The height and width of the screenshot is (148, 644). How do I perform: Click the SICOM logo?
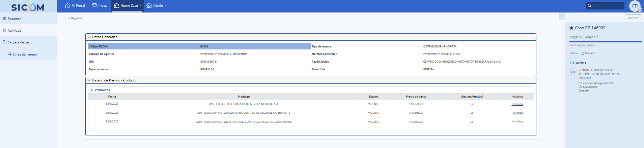click(x=28, y=6)
